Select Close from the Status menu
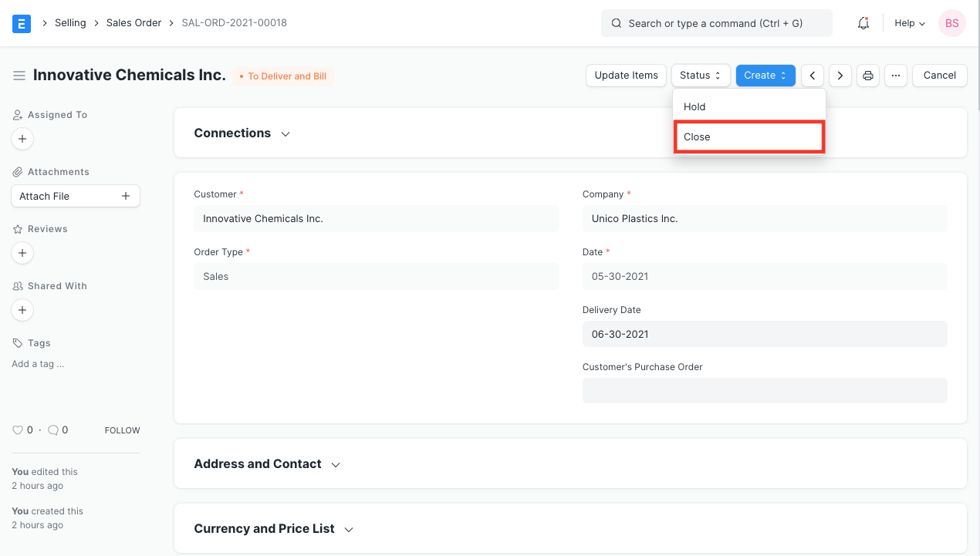Image resolution: width=980 pixels, height=556 pixels. pyautogui.click(x=697, y=136)
